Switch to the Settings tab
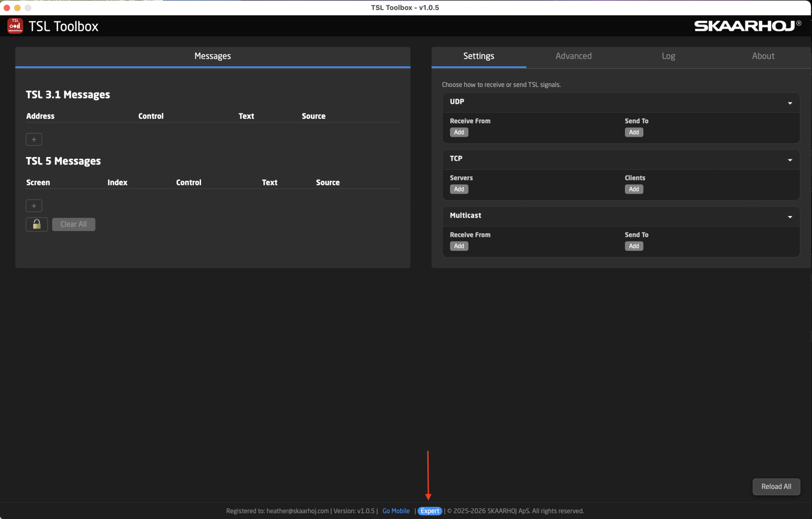This screenshot has height=519, width=812. click(478, 56)
